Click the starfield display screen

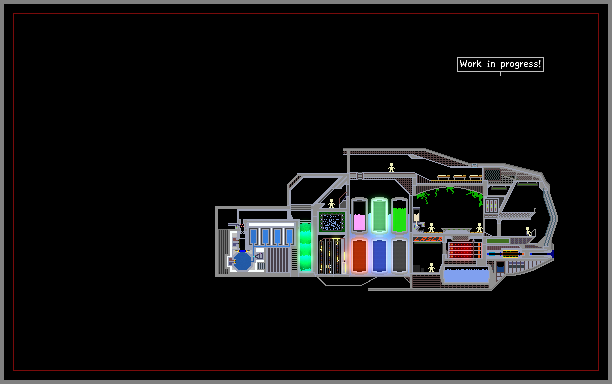point(332,222)
